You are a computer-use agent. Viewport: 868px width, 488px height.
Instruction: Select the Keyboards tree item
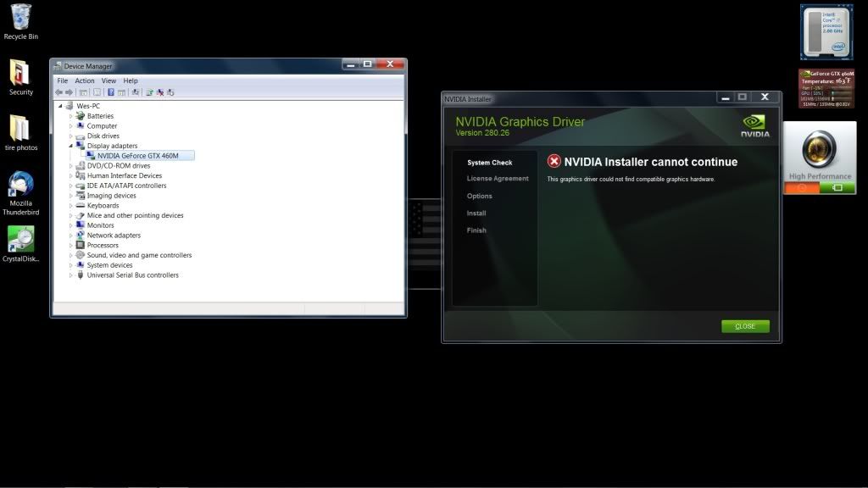(x=103, y=205)
